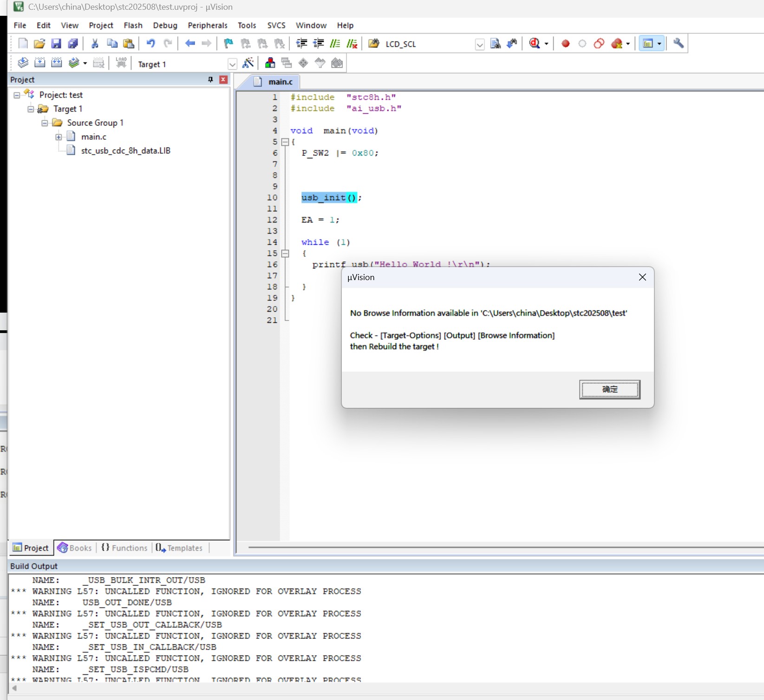Toggle the bookmark flag icon

coord(228,44)
